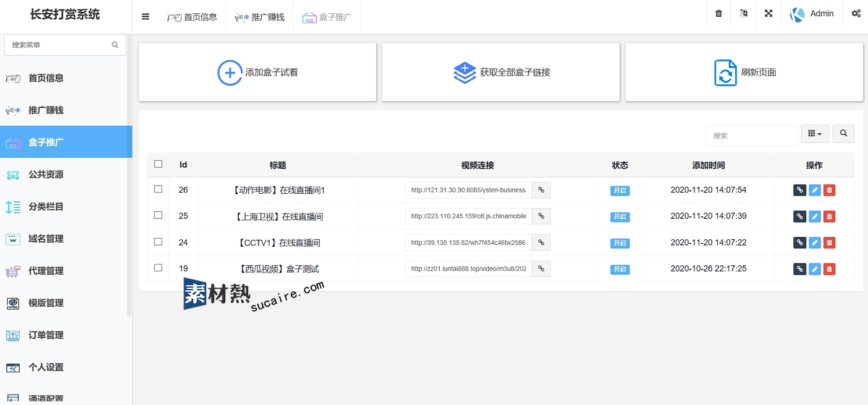Screen dimensions: 868x405
Task: Click the video URL field for row 25
Action: tap(468, 216)
